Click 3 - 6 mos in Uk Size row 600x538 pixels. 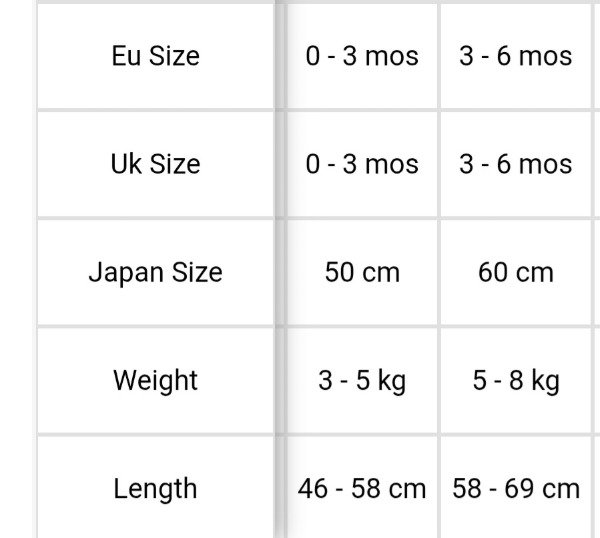(515, 164)
